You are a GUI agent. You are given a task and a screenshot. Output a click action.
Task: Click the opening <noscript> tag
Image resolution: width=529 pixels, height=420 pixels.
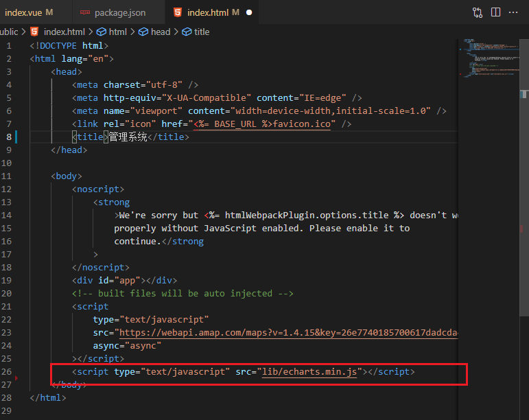[98, 189]
